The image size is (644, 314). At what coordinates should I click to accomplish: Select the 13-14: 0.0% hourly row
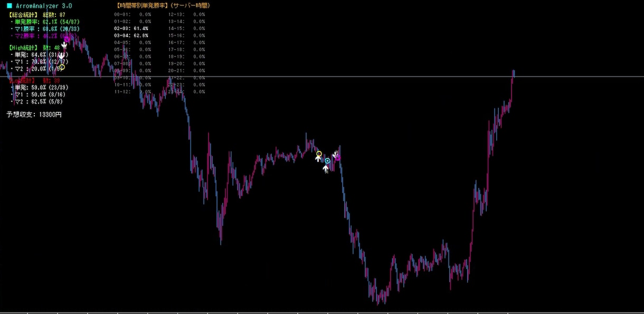pos(186,22)
